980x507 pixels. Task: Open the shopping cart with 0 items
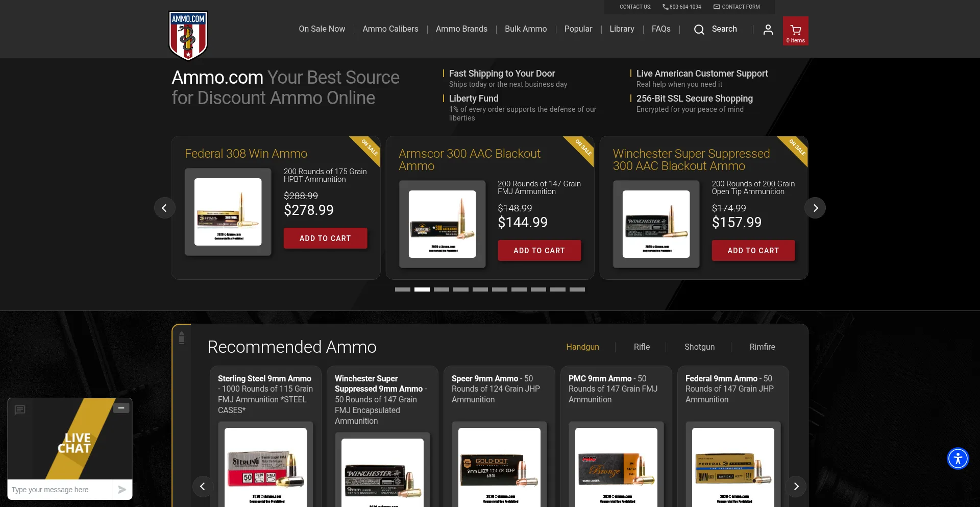coord(795,31)
